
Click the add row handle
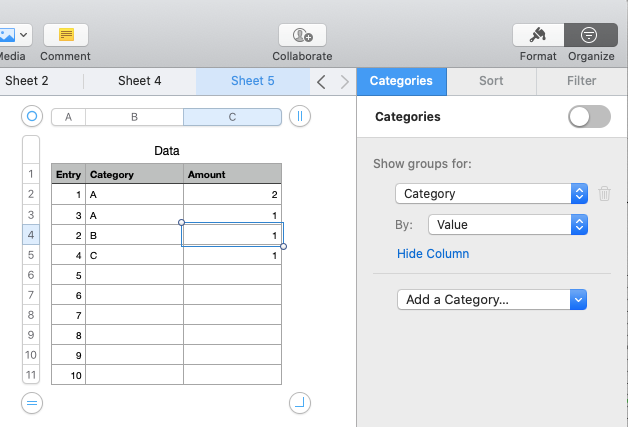point(32,403)
